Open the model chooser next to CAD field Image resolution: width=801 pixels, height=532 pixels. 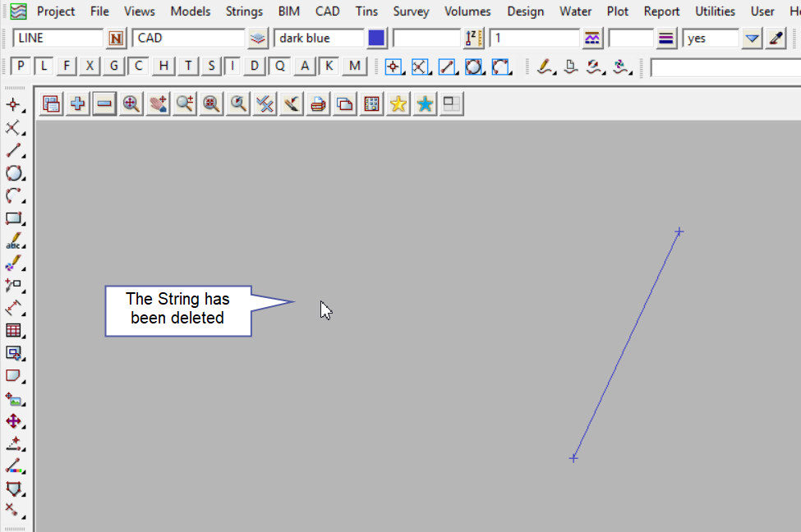tap(258, 39)
